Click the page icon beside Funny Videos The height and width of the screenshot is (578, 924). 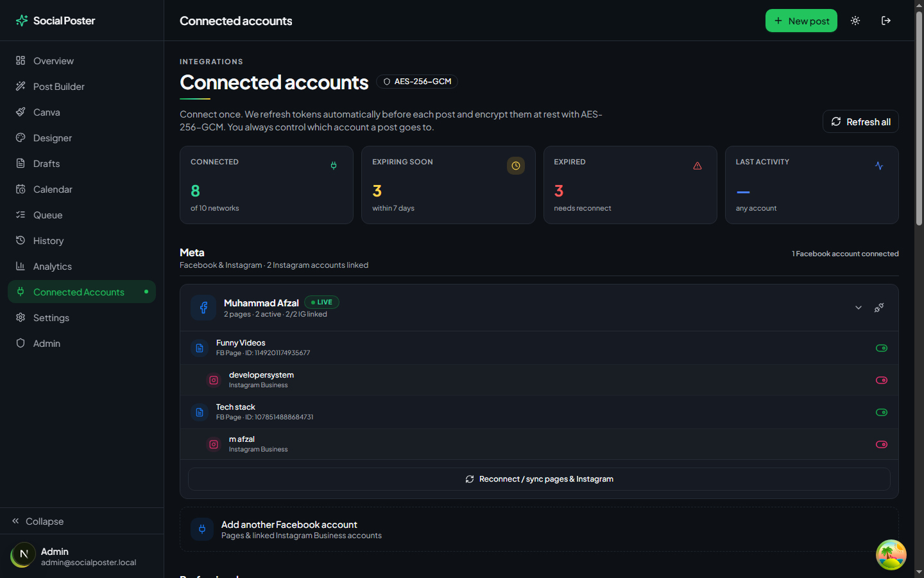pos(200,348)
